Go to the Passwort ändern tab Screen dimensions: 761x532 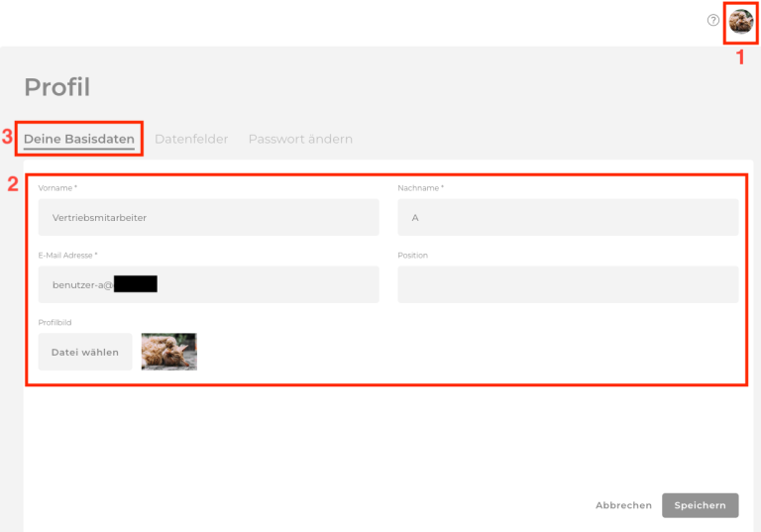click(x=300, y=139)
